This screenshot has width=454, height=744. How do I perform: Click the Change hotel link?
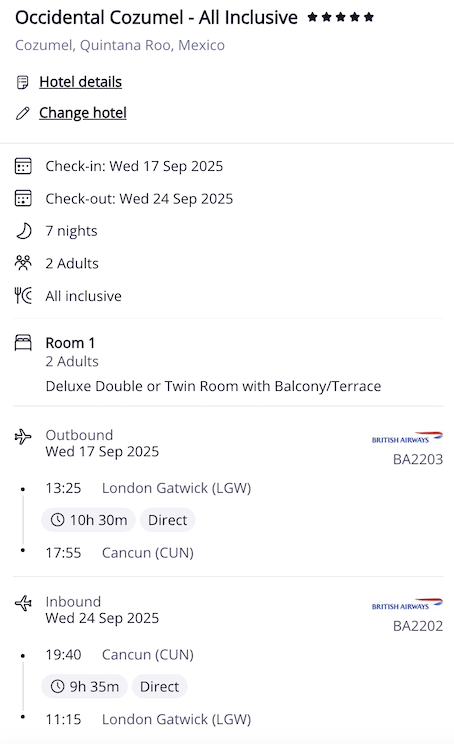(x=83, y=113)
